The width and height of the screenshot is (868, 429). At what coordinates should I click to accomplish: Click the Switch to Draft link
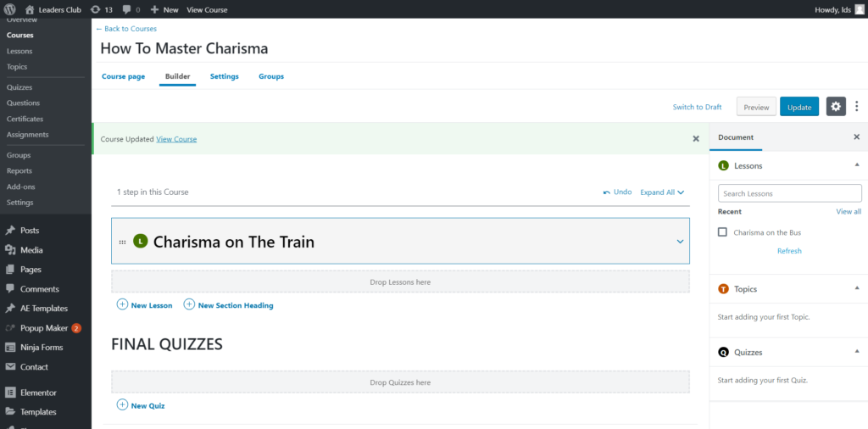coord(697,107)
